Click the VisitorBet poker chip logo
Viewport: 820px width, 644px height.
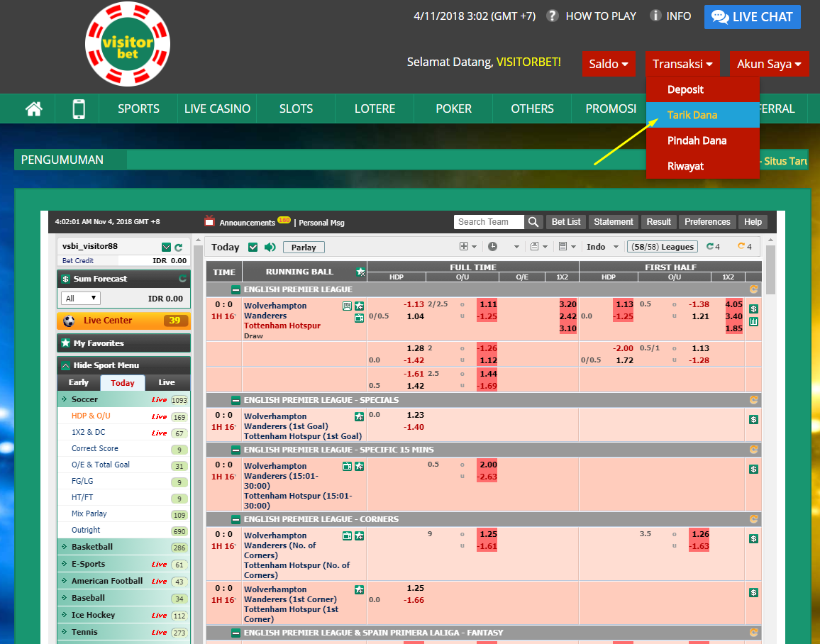(x=128, y=44)
